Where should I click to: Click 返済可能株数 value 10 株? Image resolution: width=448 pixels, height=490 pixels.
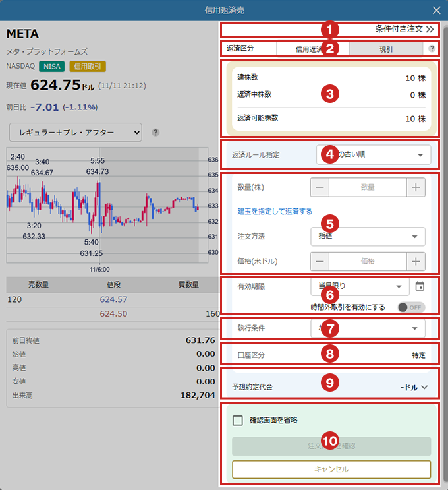pyautogui.click(x=416, y=119)
